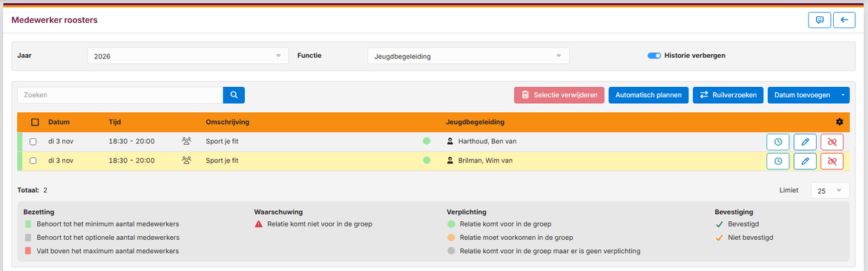Click green status dot in Harthoud row
The image size is (868, 271).
427,141
